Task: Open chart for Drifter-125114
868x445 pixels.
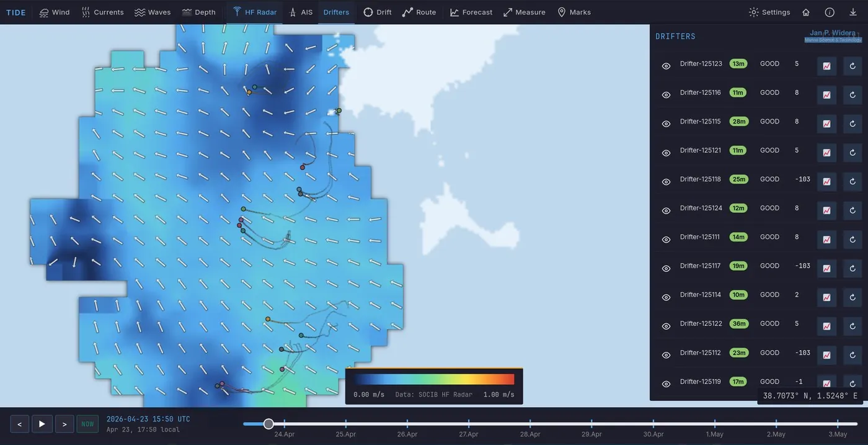Action: click(826, 297)
